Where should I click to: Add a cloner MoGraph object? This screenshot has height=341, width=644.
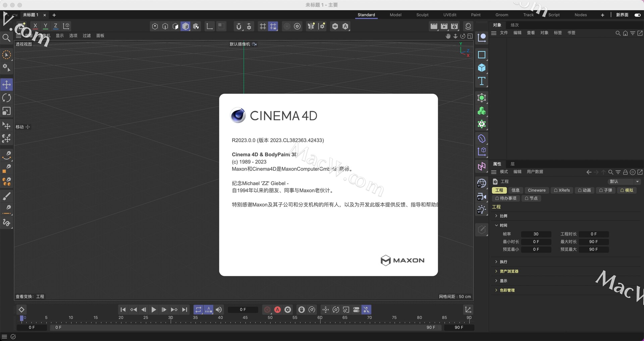[x=482, y=111]
